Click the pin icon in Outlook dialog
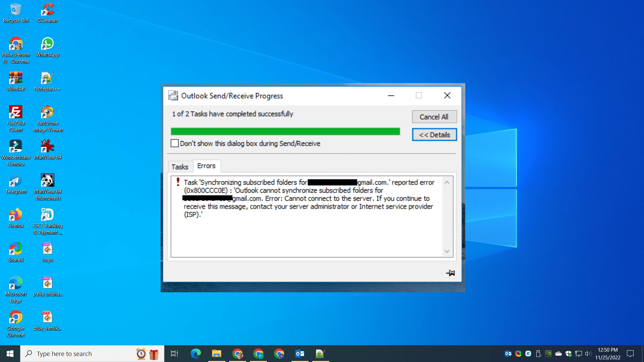The height and width of the screenshot is (362, 644). [450, 273]
